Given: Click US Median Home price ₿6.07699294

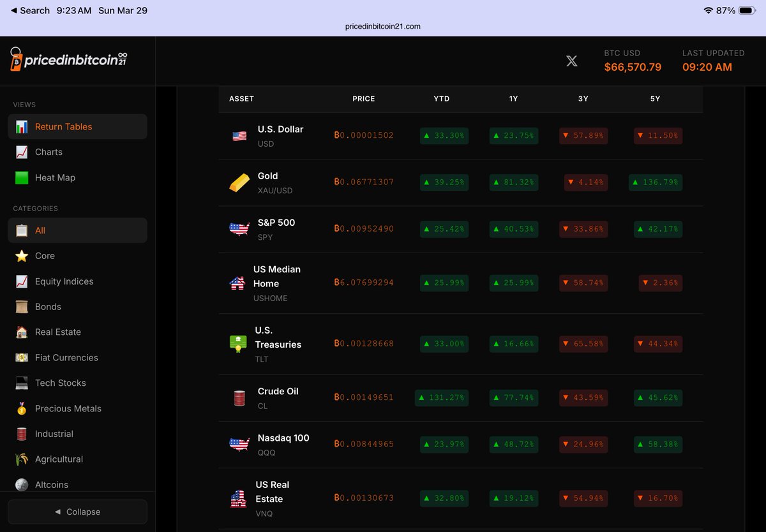Looking at the screenshot, I should (x=364, y=282).
